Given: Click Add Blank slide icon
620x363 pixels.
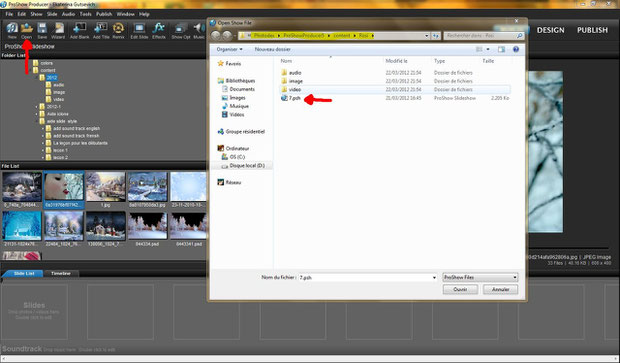Looking at the screenshot, I should click(79, 30).
